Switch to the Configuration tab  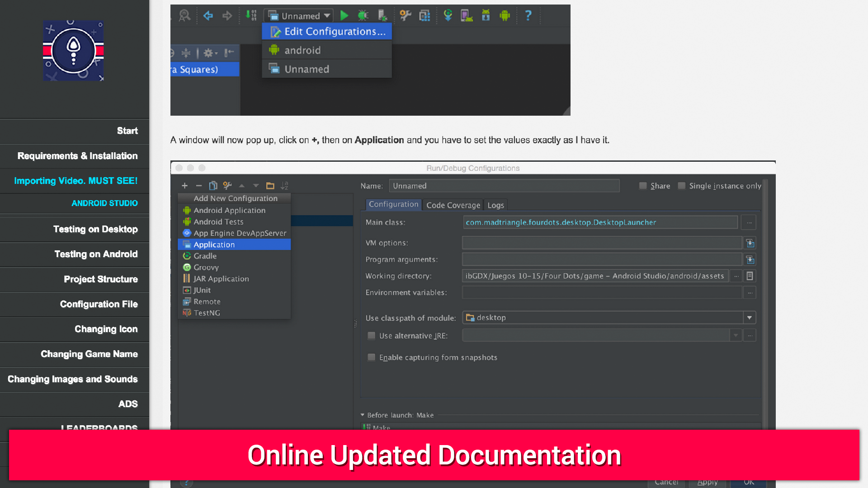point(393,205)
